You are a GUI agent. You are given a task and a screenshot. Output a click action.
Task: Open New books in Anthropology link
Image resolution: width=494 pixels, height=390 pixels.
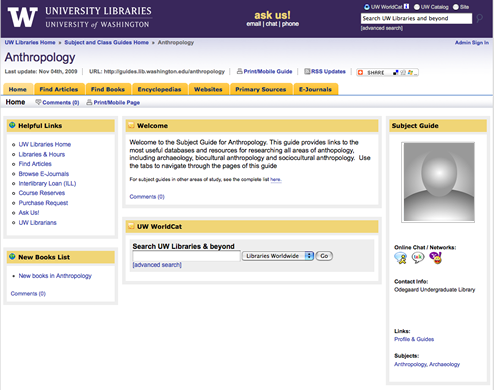pos(55,276)
